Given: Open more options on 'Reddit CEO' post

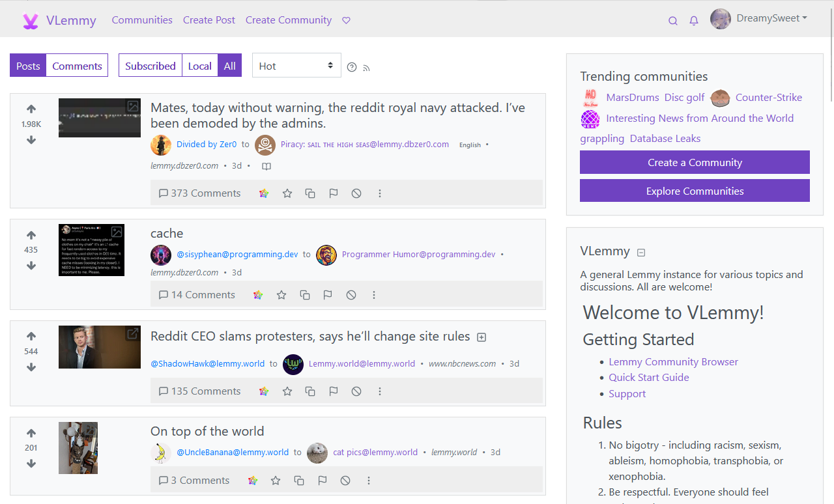Looking at the screenshot, I should coord(380,391).
